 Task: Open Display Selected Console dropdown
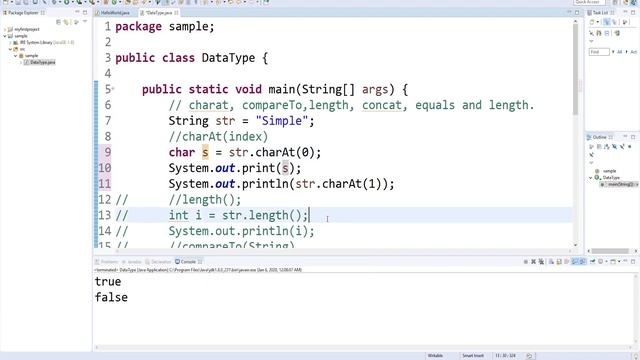coord(607,262)
